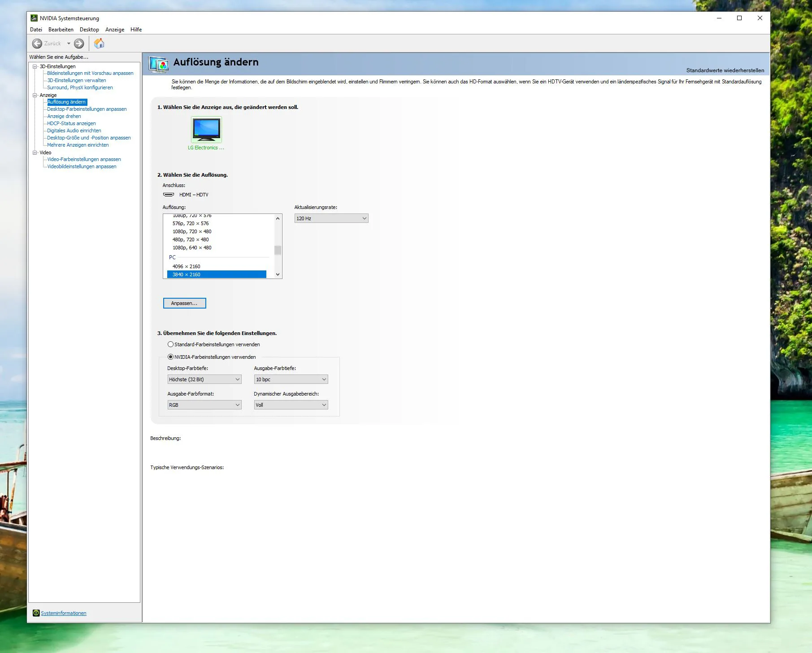Screen dimensions: 812x653
Task: Open the Systeminformationen link
Action: (x=64, y=613)
